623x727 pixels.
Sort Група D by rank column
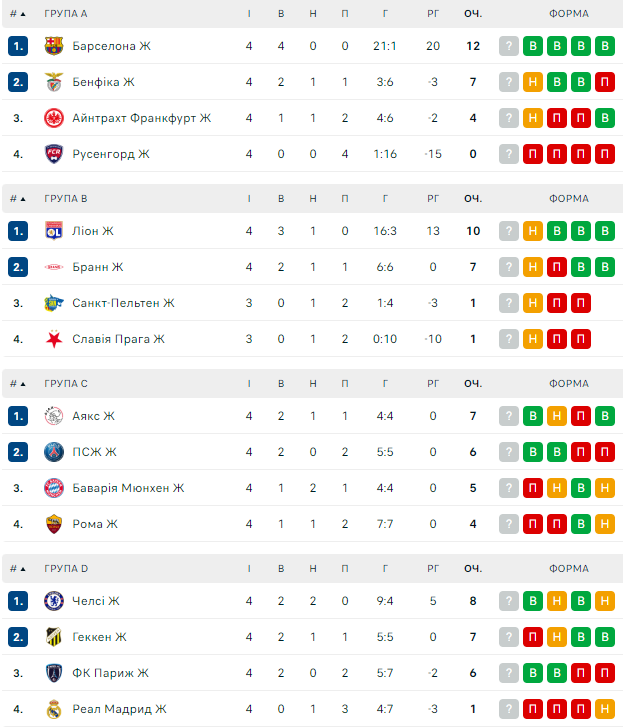coord(18,569)
